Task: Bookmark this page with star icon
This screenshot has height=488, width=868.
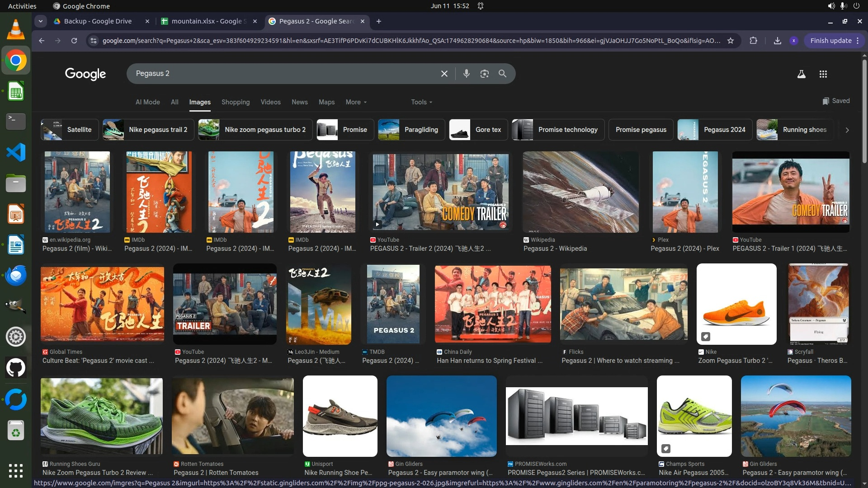Action: [730, 41]
